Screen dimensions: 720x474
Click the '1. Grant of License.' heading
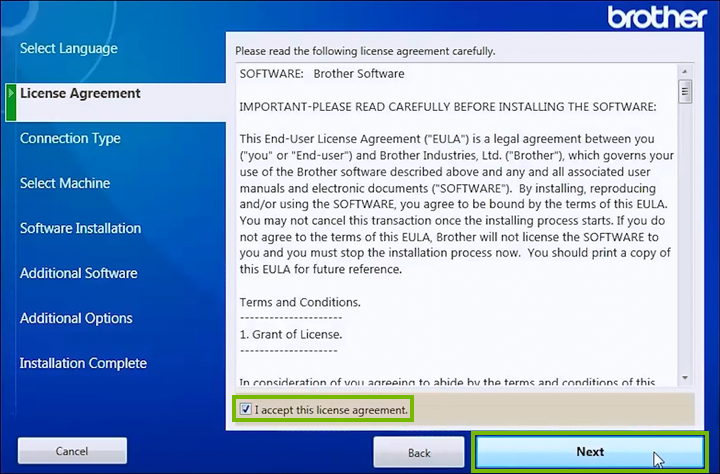click(x=291, y=334)
